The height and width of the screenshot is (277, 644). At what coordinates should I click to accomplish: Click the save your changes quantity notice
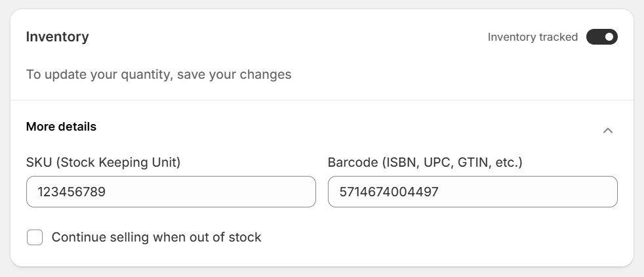click(159, 74)
